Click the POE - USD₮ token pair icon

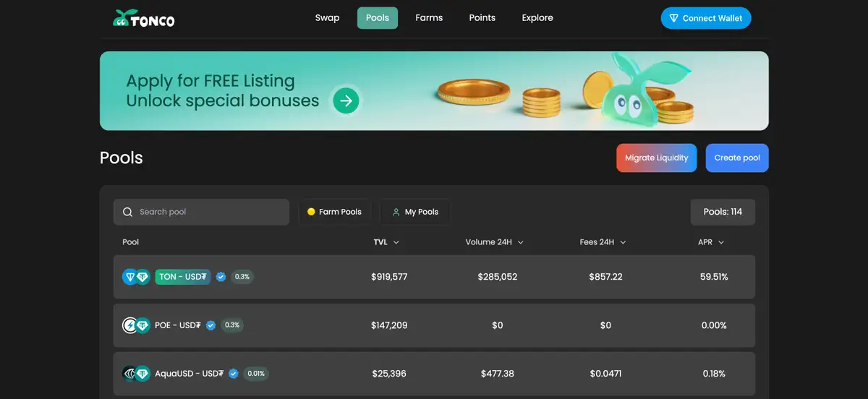point(136,325)
